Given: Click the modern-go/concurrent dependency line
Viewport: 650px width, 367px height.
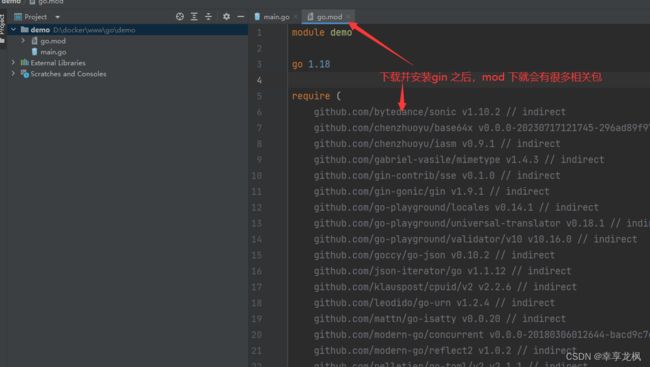Looking at the screenshot, I should 482,335.
